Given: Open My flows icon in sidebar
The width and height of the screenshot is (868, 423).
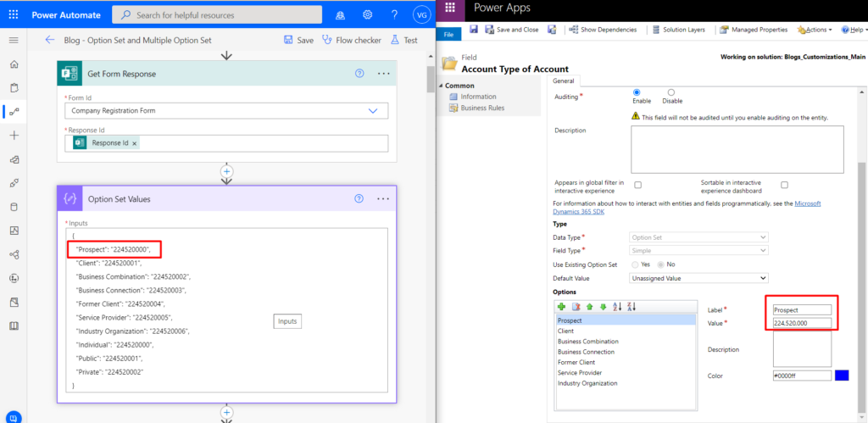Looking at the screenshot, I should pyautogui.click(x=14, y=112).
